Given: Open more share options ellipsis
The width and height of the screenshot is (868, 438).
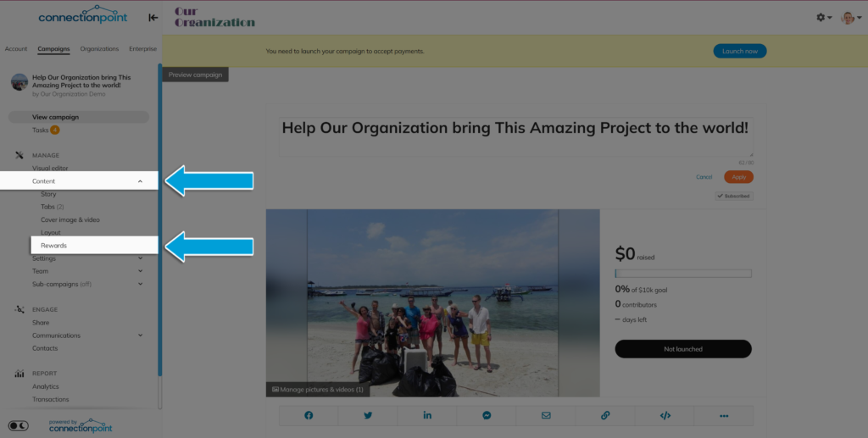Looking at the screenshot, I should [x=724, y=415].
